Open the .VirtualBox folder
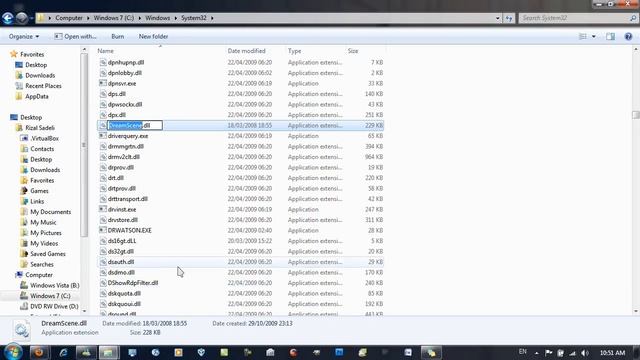This screenshot has width=640, height=360. (x=44, y=138)
